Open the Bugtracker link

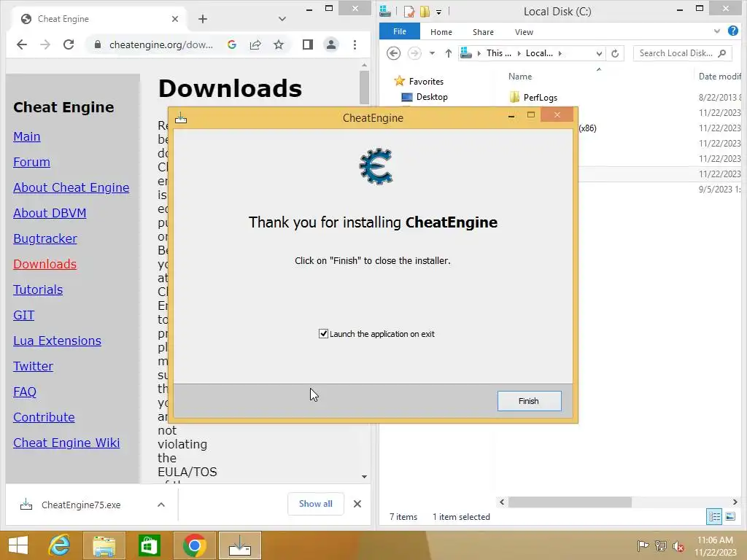click(x=44, y=238)
